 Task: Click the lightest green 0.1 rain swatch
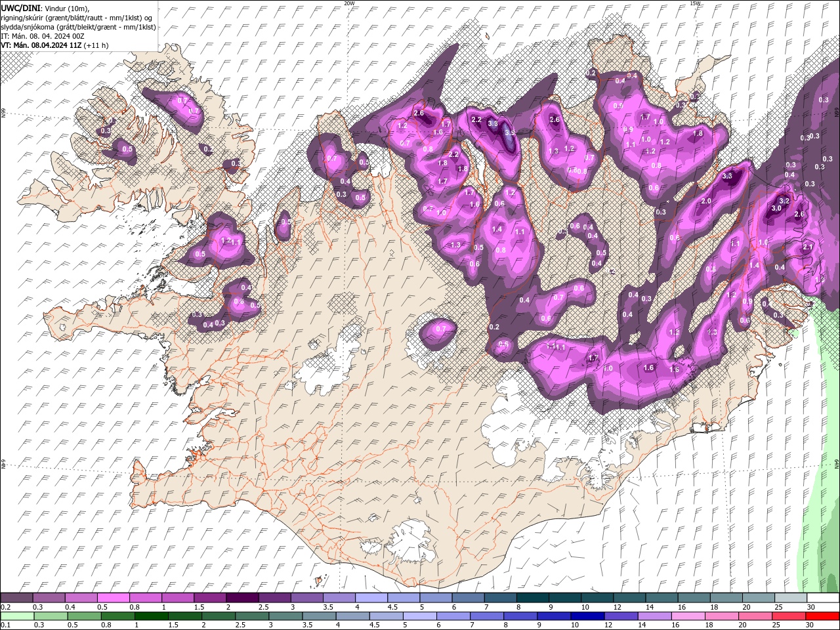pos(17,616)
